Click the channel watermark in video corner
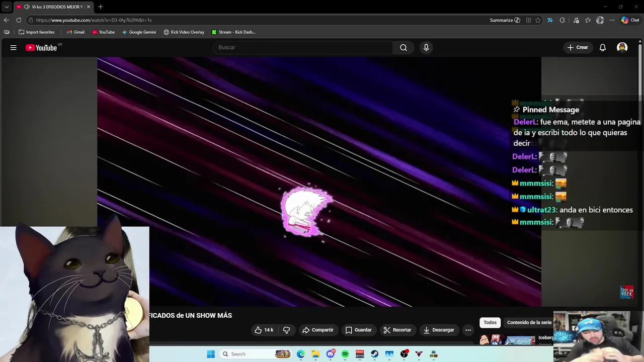644x362 pixels. point(627,292)
